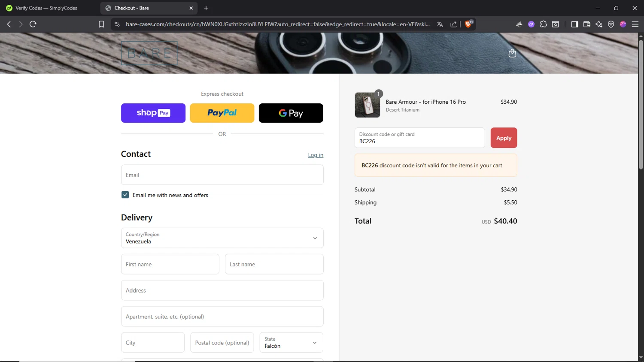Pay with Google Pay button
The height and width of the screenshot is (362, 644).
click(x=291, y=113)
